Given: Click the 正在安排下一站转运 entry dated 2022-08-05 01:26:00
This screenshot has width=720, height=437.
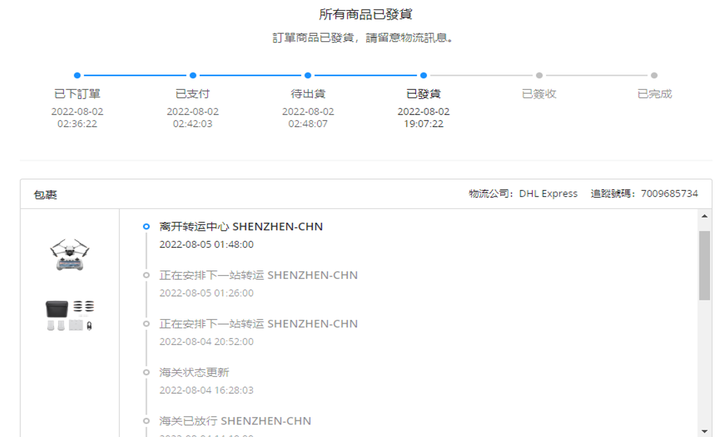Looking at the screenshot, I should [x=259, y=275].
